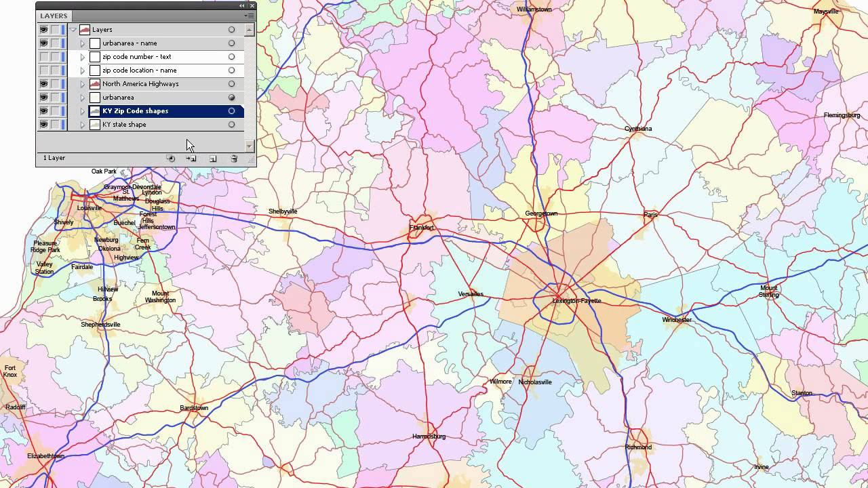
Task: Click the Frankfort city label on map
Action: [x=421, y=228]
